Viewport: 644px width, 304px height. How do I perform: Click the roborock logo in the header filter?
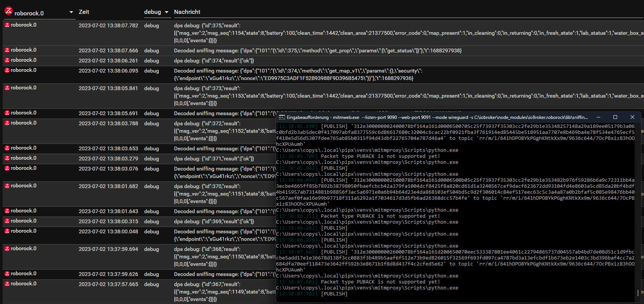coord(9,10)
